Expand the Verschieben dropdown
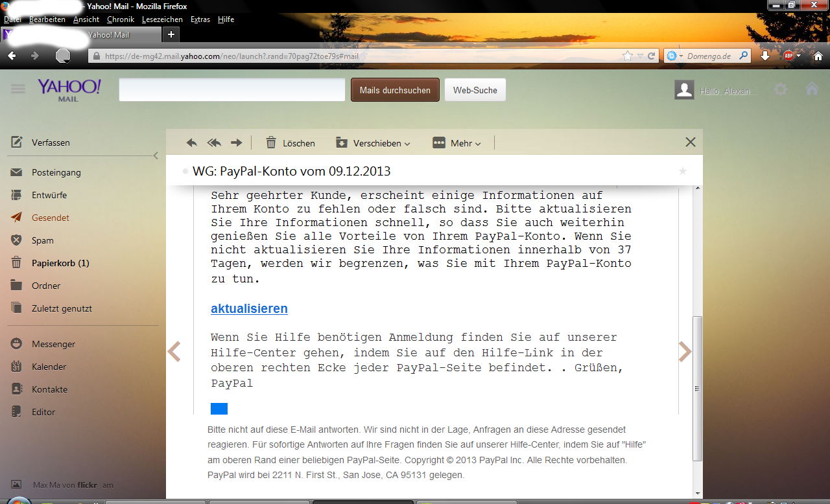The image size is (830, 504). pos(373,143)
